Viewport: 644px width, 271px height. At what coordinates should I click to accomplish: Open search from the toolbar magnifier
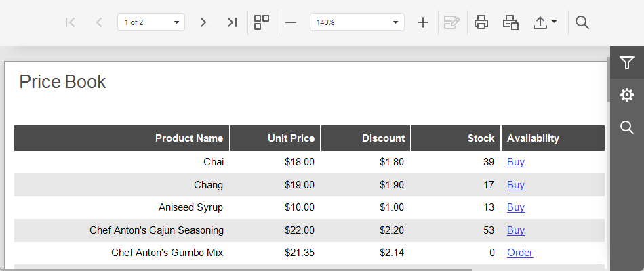[x=582, y=22]
